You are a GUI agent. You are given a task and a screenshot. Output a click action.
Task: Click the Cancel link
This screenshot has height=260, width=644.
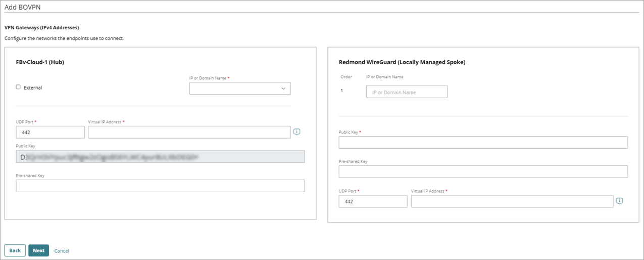point(62,251)
